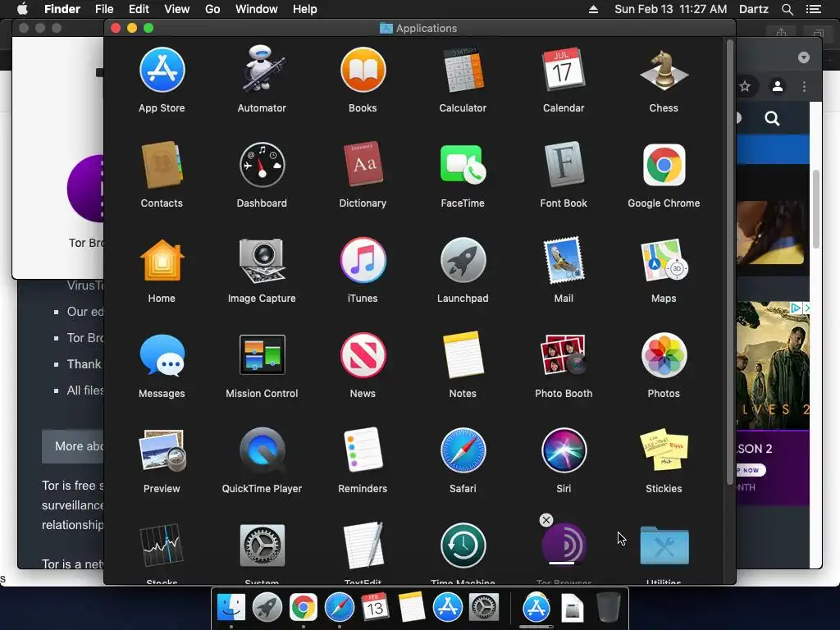Screen dimensions: 840x630
Task: Open Chrome's three-dot menu
Action: (x=804, y=86)
